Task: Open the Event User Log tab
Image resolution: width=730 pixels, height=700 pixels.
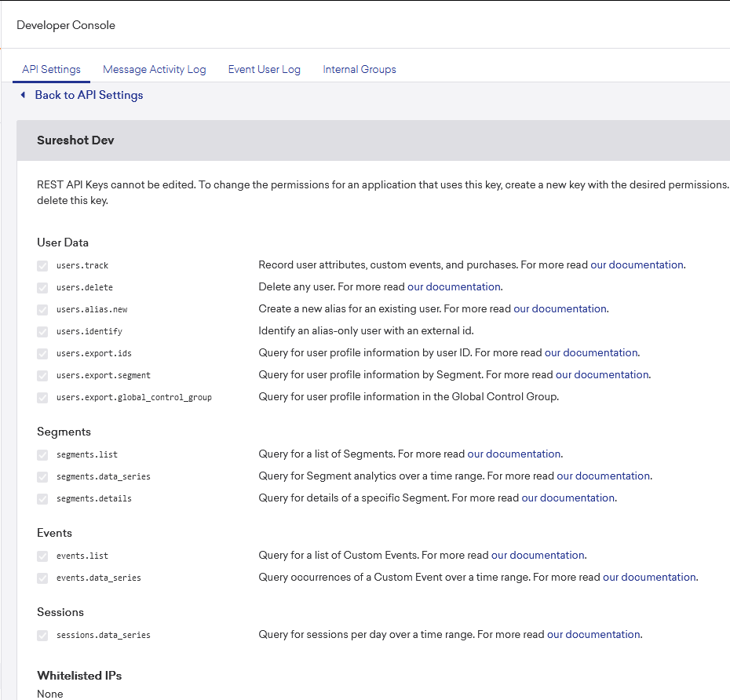Action: [264, 69]
